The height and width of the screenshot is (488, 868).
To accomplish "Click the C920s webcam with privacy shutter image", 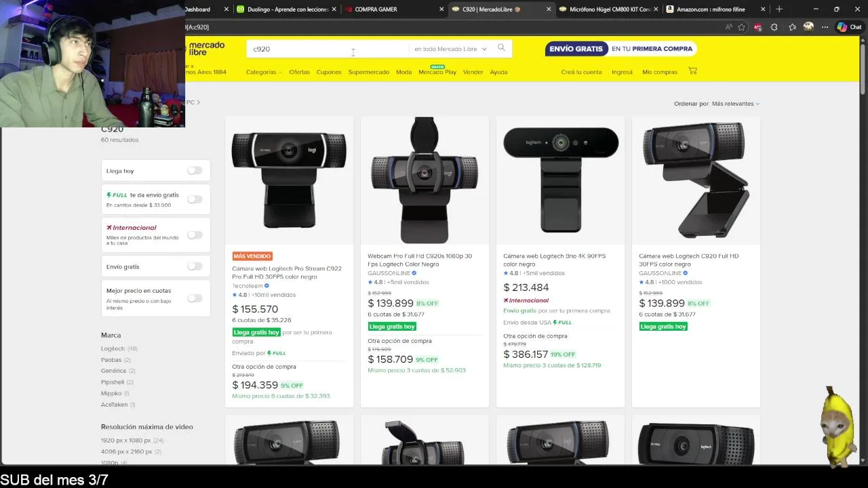I will [425, 180].
